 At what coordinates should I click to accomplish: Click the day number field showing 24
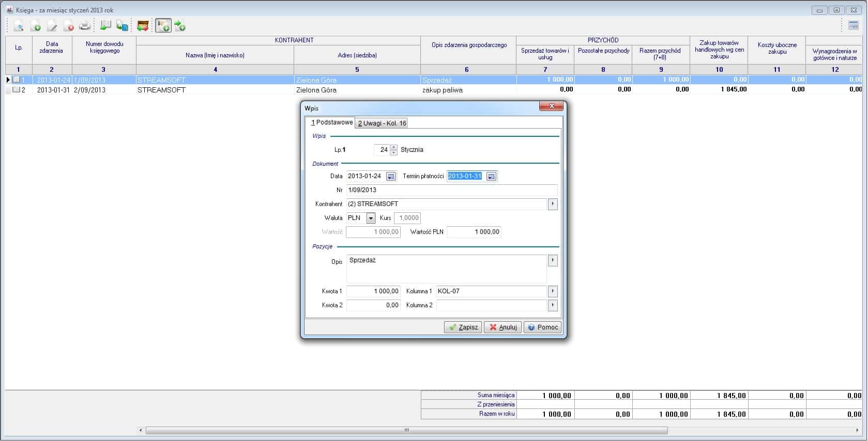382,150
